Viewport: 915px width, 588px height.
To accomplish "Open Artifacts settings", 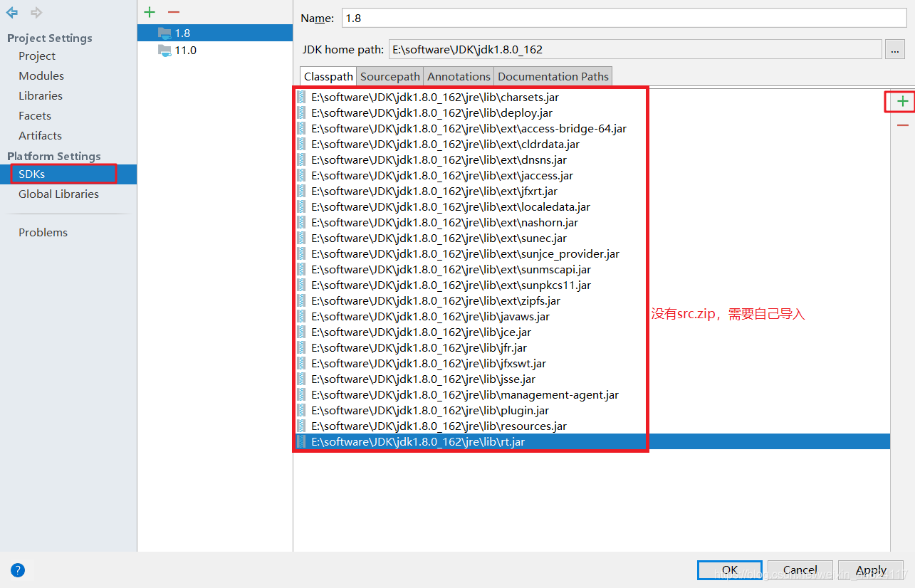I will point(40,135).
